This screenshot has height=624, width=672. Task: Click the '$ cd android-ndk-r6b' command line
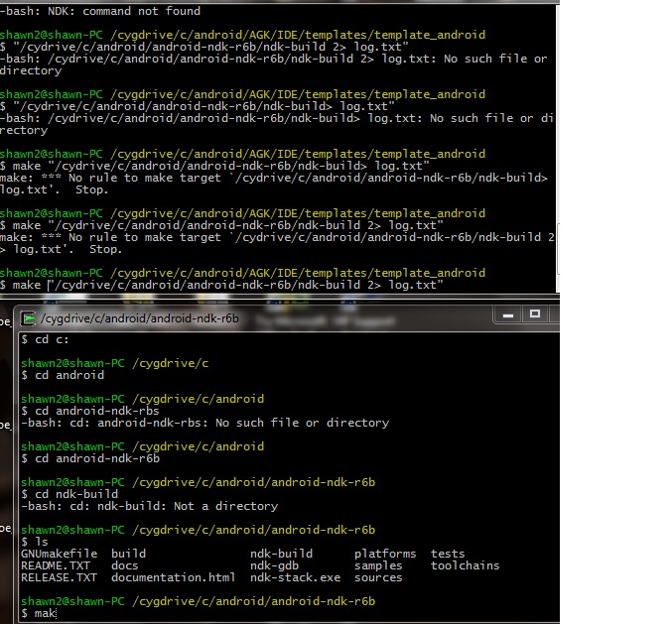click(x=90, y=458)
